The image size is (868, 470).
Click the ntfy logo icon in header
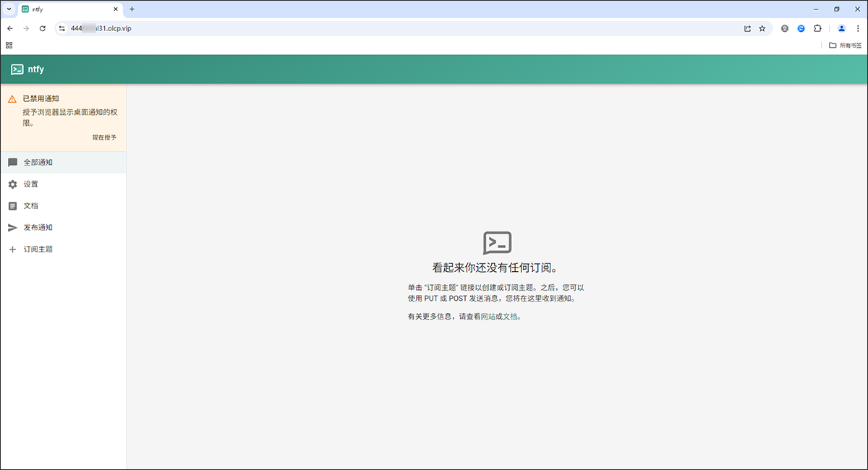[17, 69]
